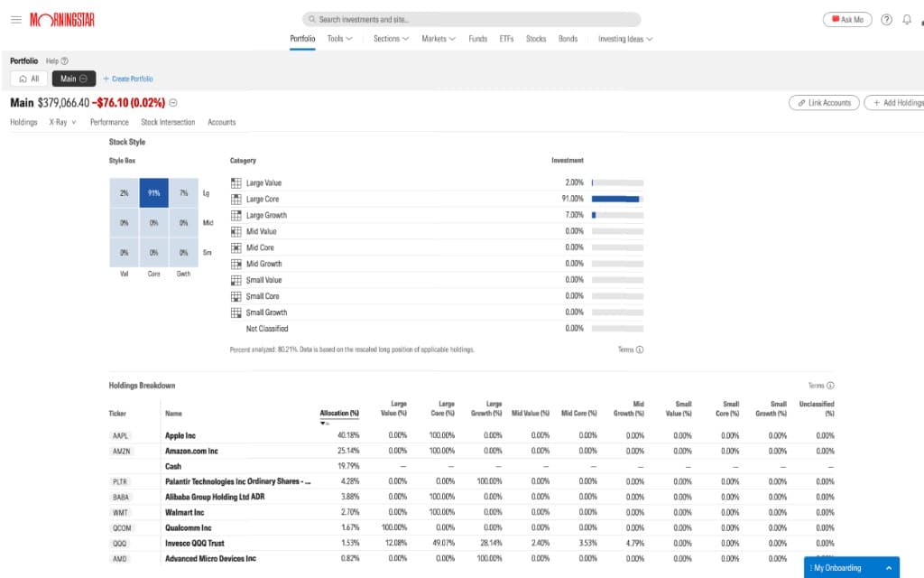Open Advanced Micro Devices Inc holding

point(210,558)
